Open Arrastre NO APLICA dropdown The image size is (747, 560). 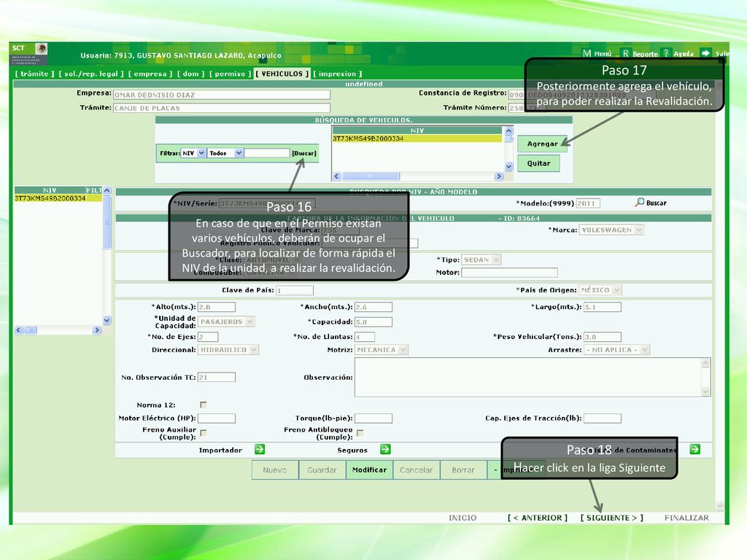pyautogui.click(x=617, y=350)
